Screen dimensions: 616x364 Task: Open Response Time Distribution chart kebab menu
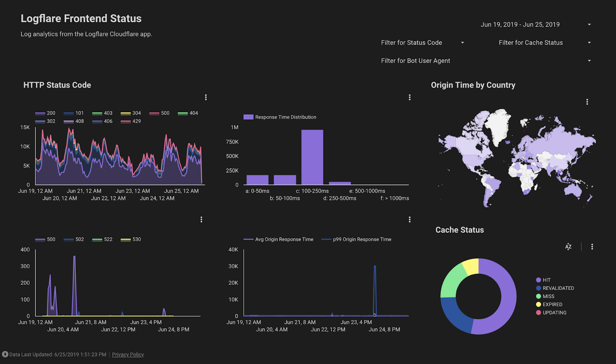[x=410, y=97]
